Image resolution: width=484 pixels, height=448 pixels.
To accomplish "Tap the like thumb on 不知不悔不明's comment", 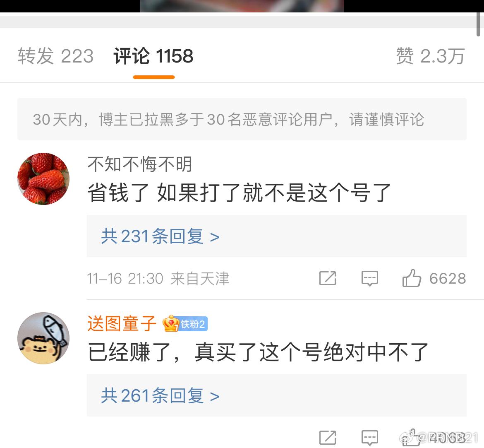I will 412,278.
